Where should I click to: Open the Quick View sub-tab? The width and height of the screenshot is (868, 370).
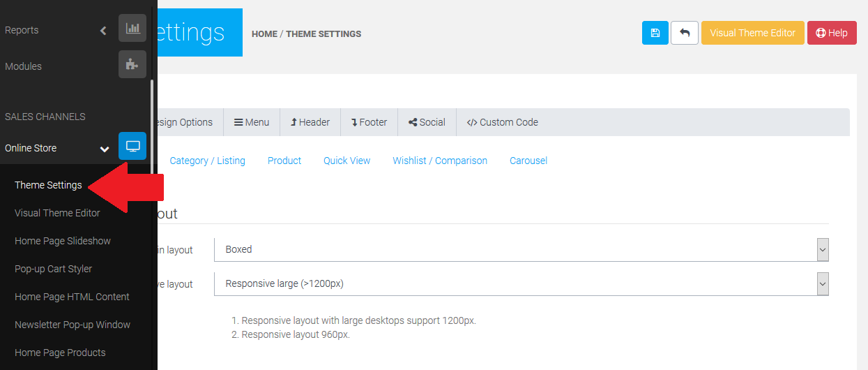347,161
